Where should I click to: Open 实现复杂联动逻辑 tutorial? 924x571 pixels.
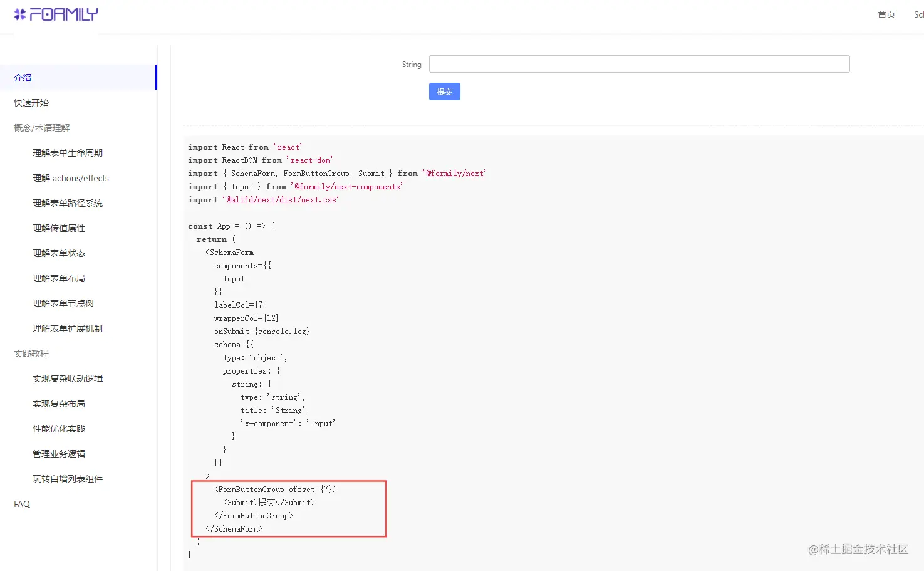[x=68, y=379]
